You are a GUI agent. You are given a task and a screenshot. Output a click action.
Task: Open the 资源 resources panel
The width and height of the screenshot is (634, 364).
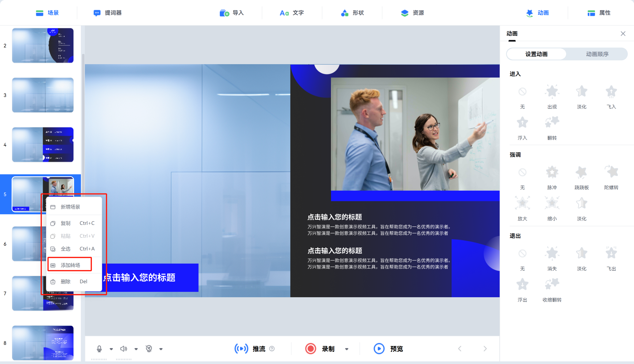coord(412,13)
